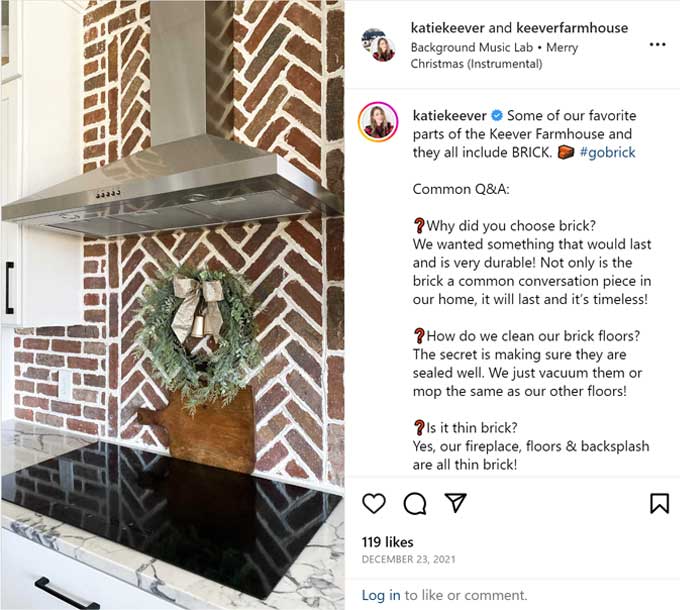The image size is (680, 610).
Task: Open keeverfarmhouse profile in the header
Action: click(572, 28)
